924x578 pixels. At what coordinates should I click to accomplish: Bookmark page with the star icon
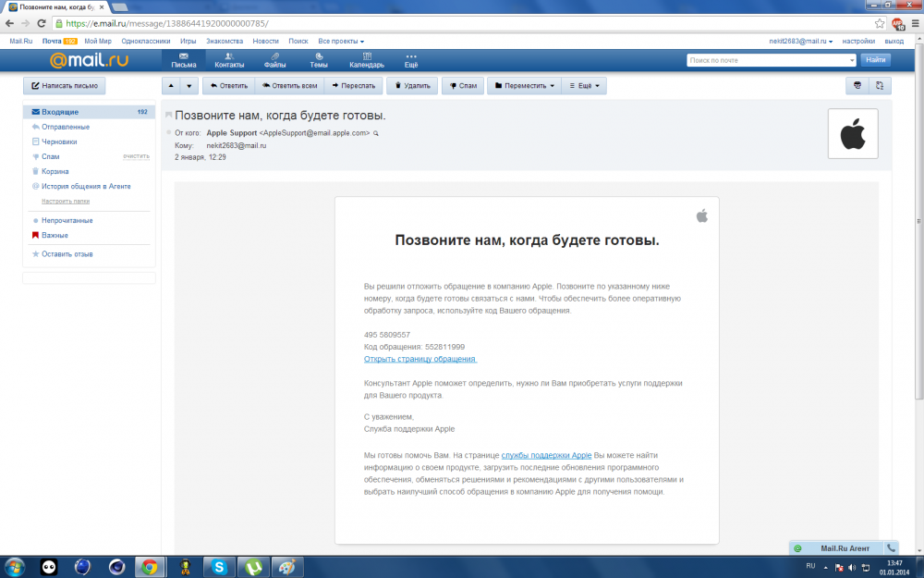(x=880, y=24)
